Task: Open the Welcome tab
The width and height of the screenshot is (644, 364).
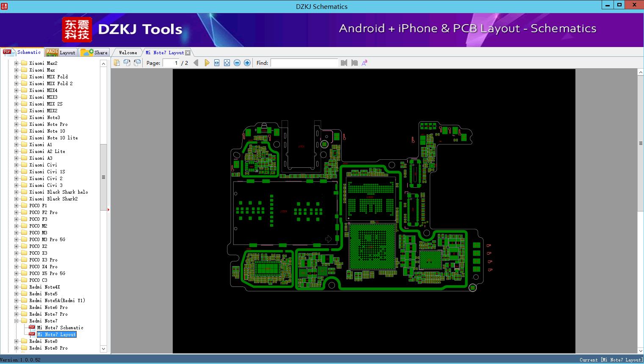Action: [128, 53]
